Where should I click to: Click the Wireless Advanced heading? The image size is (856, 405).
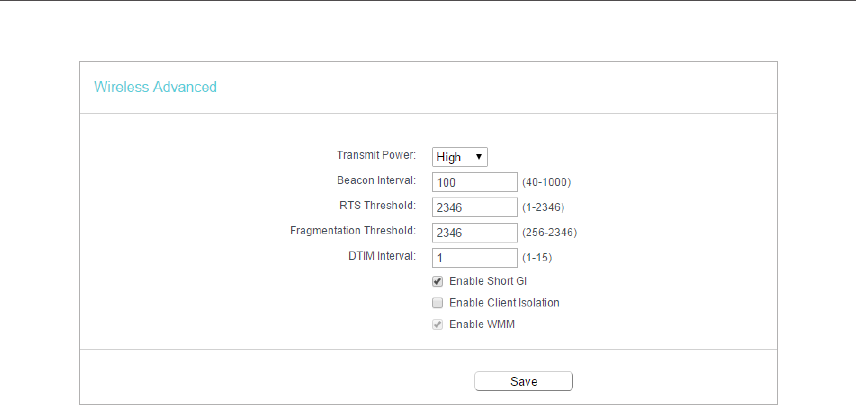155,87
